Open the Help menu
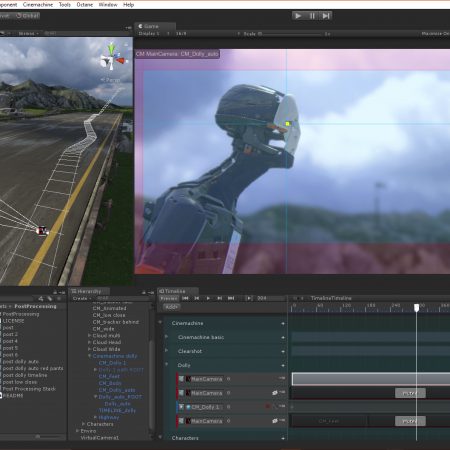Viewport: 450px width, 450px height. click(128, 5)
